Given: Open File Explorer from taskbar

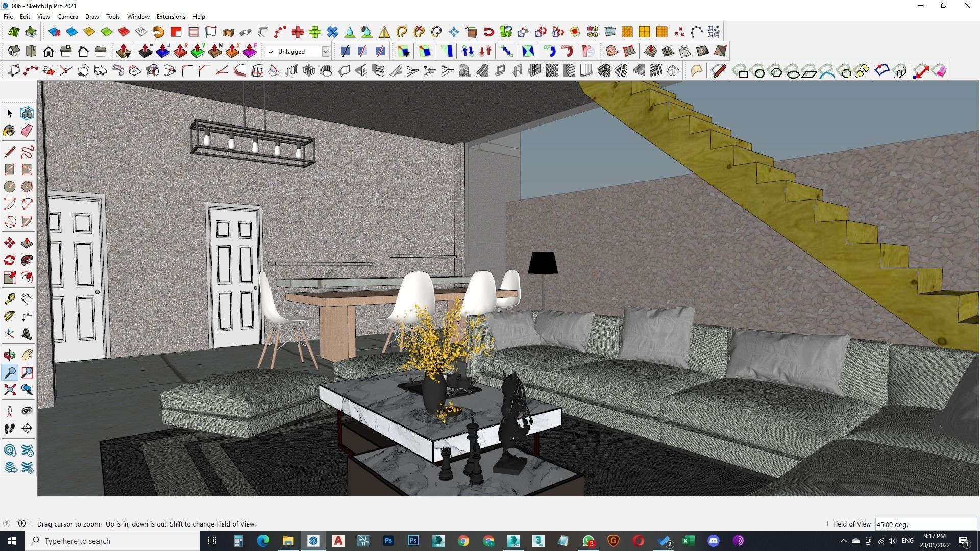Looking at the screenshot, I should (288, 541).
